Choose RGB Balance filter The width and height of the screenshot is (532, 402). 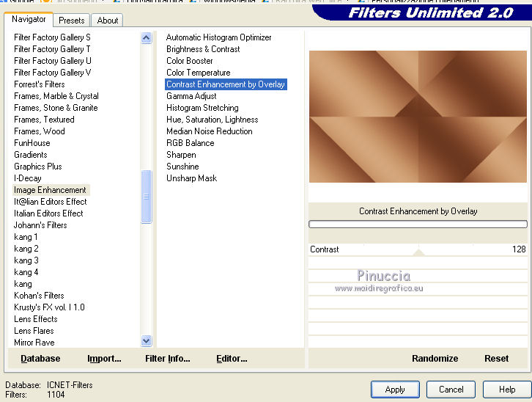(x=191, y=143)
